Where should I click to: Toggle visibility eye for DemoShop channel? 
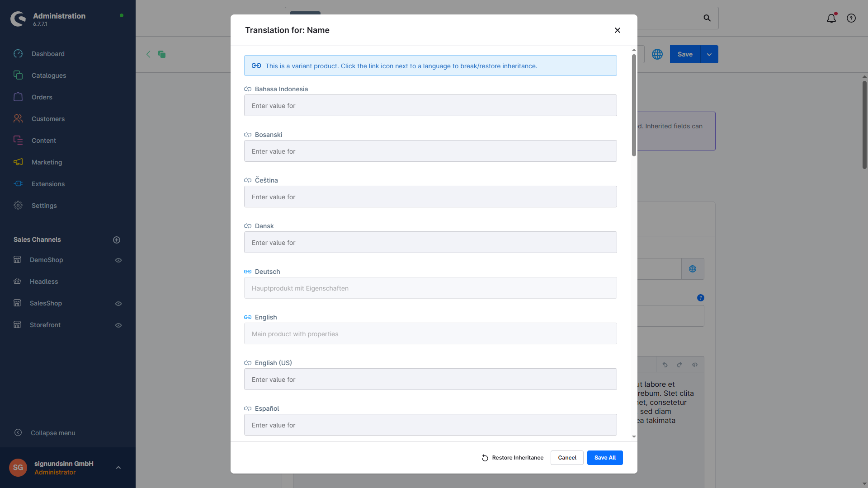[118, 260]
